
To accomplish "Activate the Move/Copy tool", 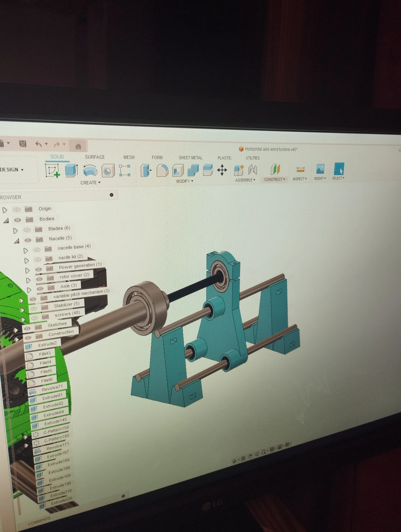I will click(222, 170).
